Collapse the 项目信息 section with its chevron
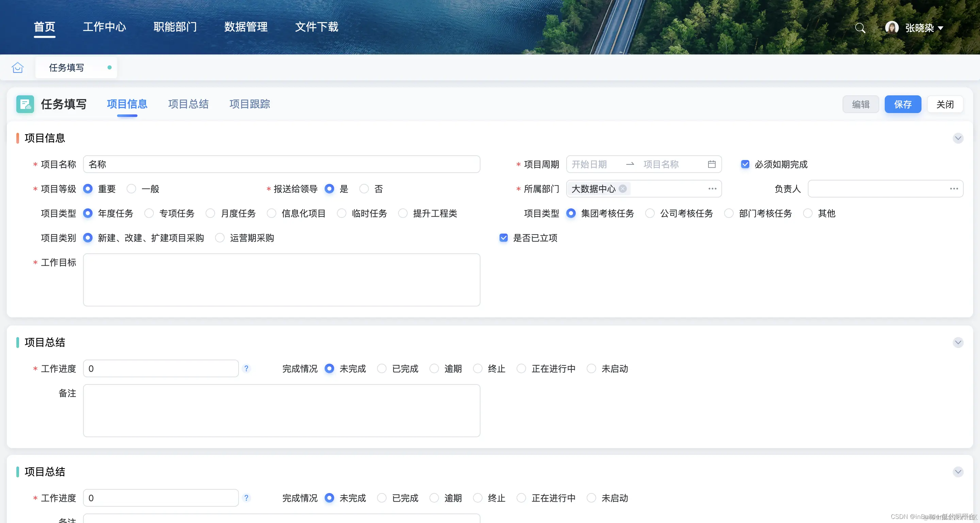Image resolution: width=980 pixels, height=523 pixels. pyautogui.click(x=958, y=138)
